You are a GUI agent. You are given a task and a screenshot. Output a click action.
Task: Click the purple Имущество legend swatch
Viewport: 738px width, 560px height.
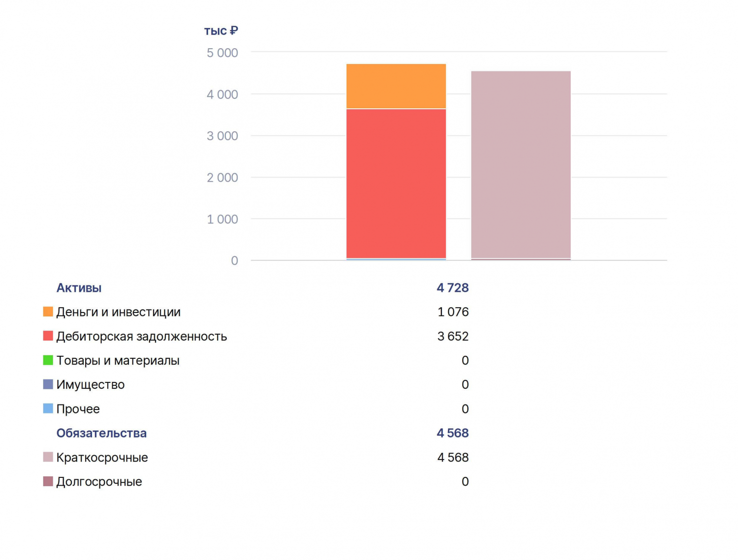[48, 384]
